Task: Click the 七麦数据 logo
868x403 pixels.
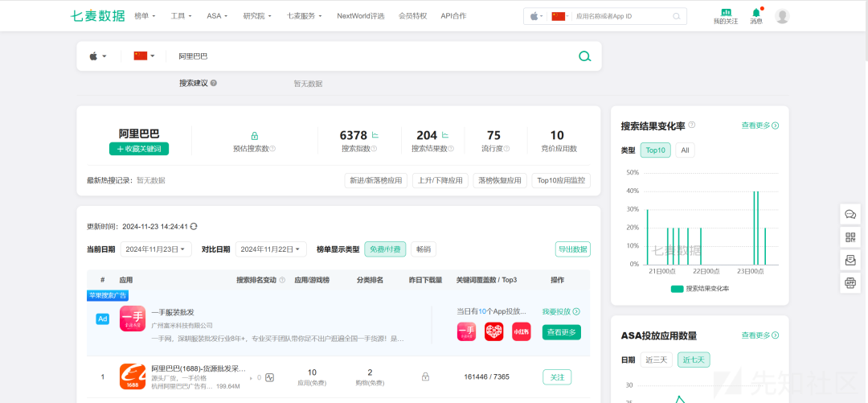Action: point(97,16)
